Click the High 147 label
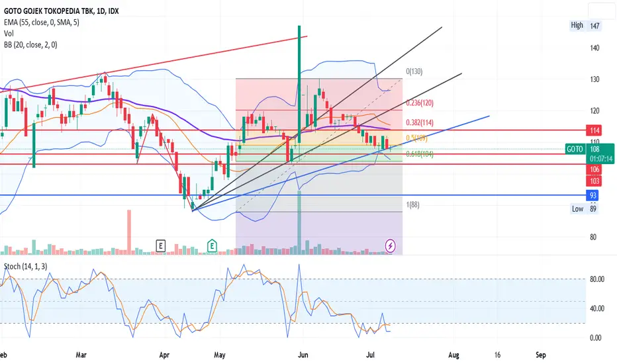This screenshot has height=364, width=617. 585,26
